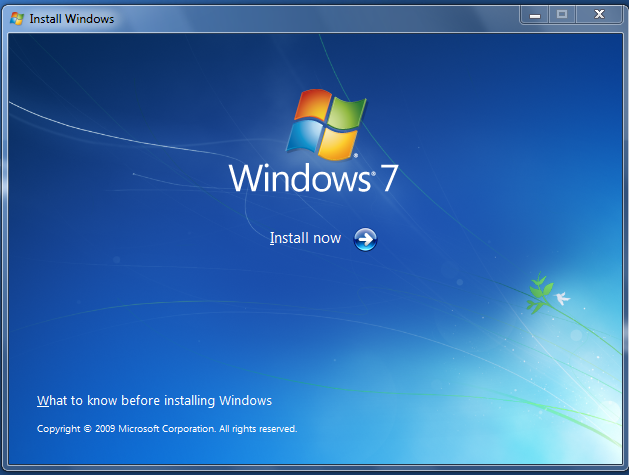Click the Install Windows title text
629x475 pixels.
click(x=72, y=19)
